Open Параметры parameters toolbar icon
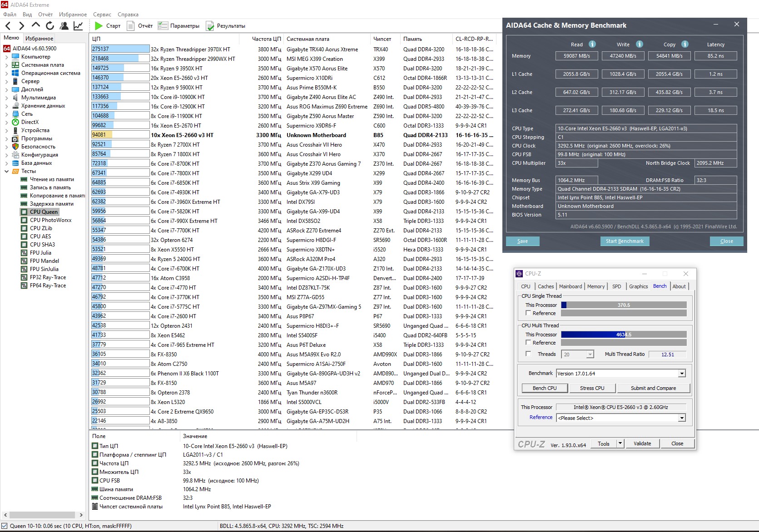 pos(163,26)
